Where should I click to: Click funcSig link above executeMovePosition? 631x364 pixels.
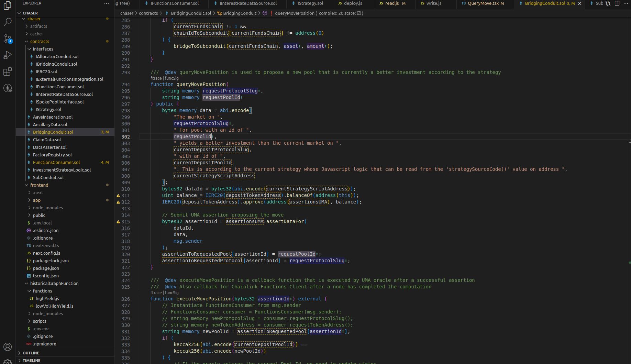pyautogui.click(x=171, y=293)
